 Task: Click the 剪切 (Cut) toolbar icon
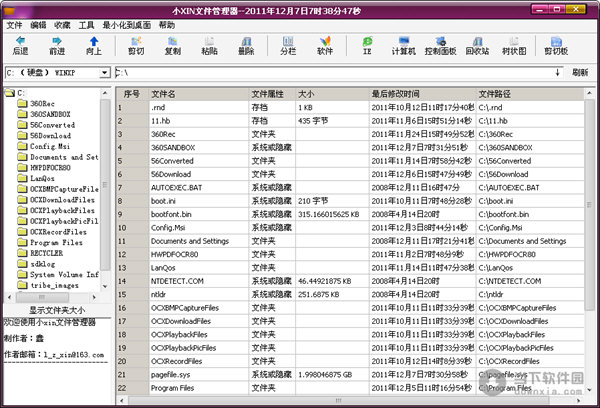(x=136, y=45)
